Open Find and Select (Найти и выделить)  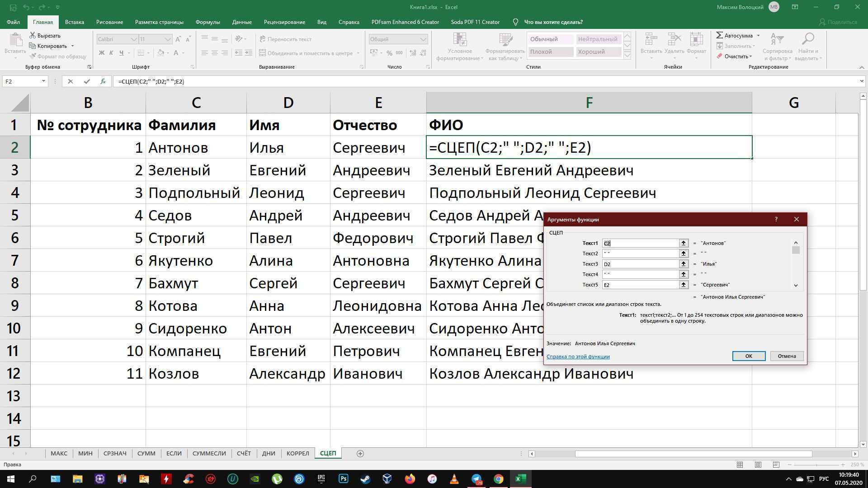pos(809,45)
